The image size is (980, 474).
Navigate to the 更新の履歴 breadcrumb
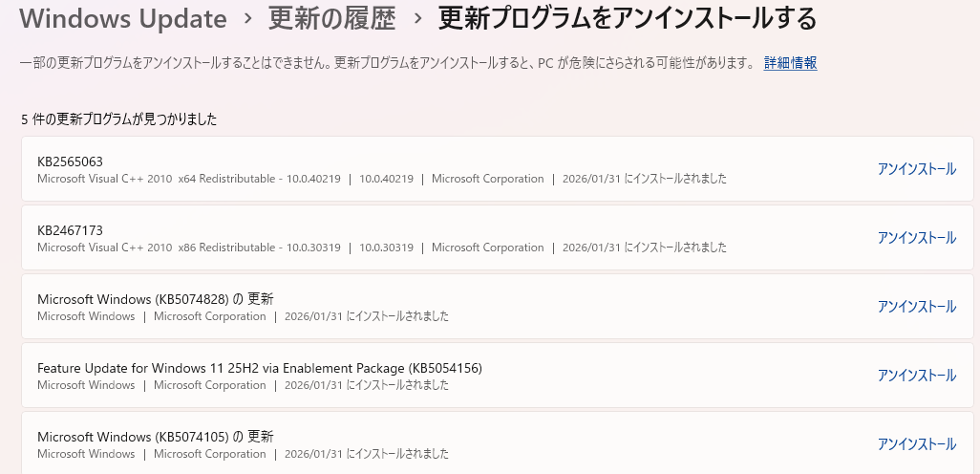coord(331,18)
